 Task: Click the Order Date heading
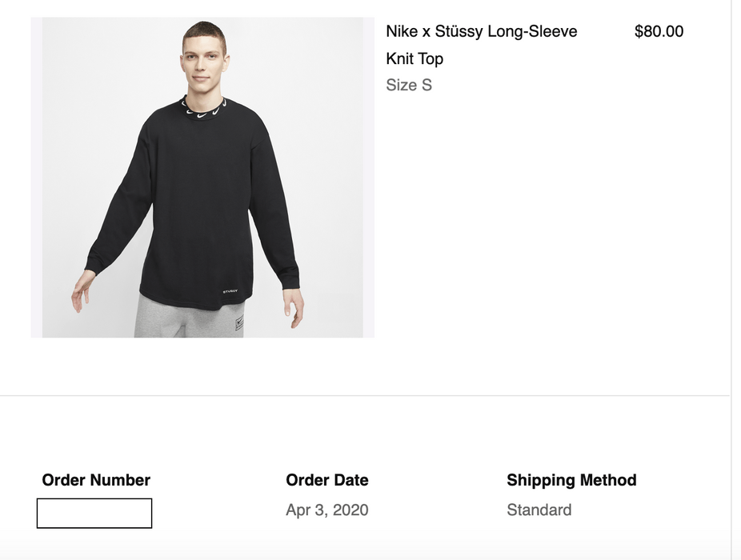326,480
